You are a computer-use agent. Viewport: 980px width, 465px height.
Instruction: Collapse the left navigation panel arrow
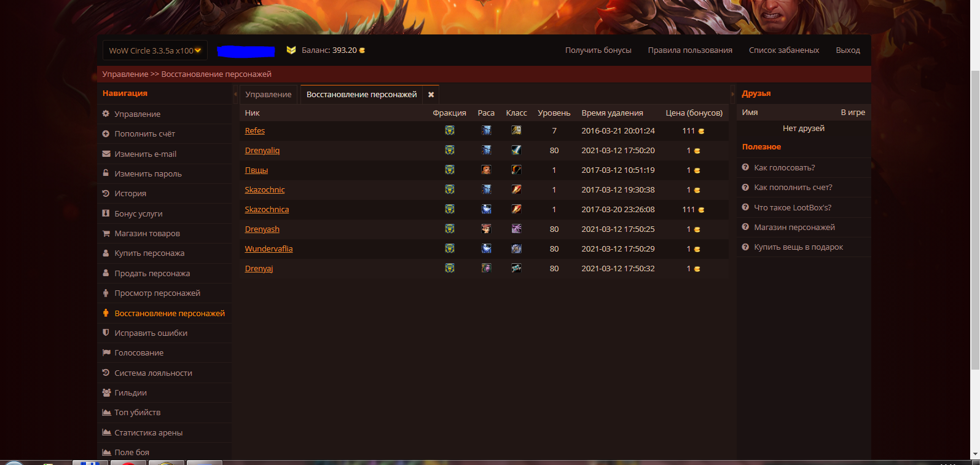tap(235, 94)
